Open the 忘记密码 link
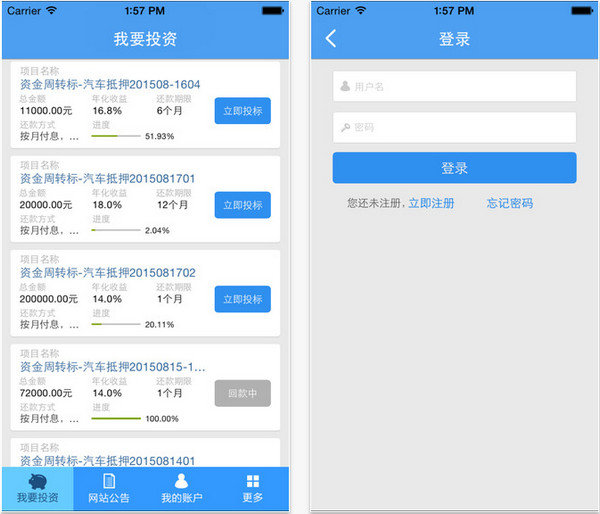The image size is (600, 514). [510, 203]
